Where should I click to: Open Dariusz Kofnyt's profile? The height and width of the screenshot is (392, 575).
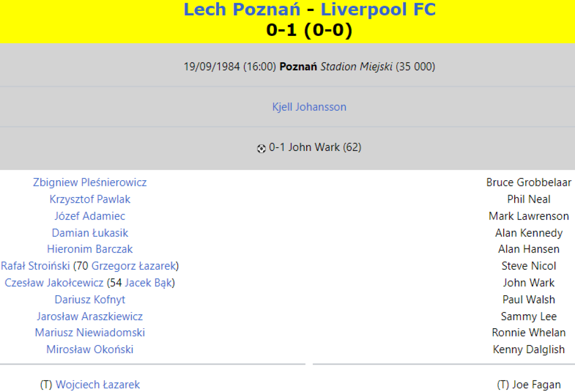point(90,300)
